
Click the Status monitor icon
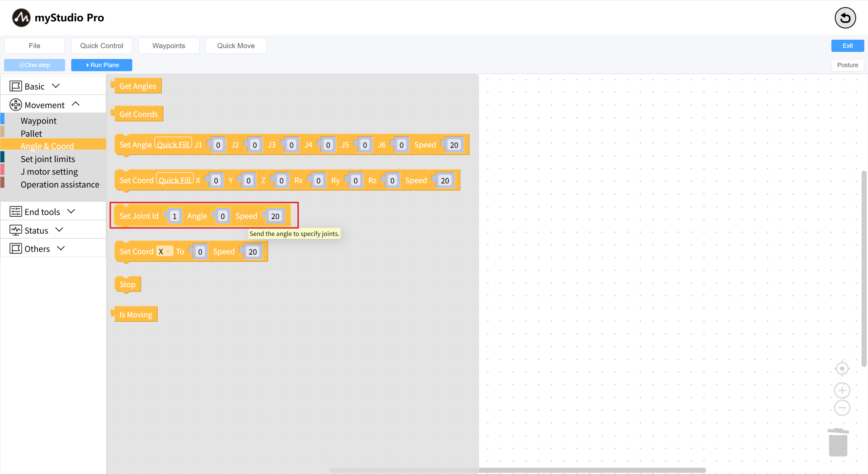point(16,230)
